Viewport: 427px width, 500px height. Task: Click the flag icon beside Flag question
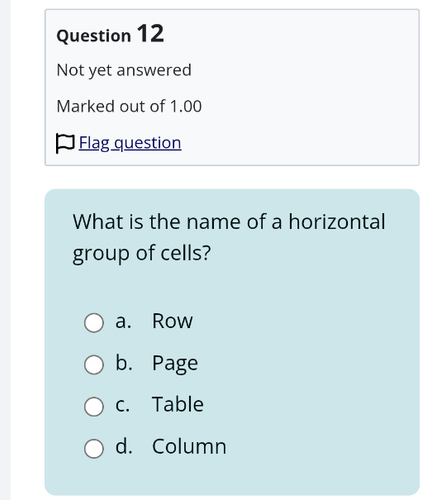click(65, 143)
